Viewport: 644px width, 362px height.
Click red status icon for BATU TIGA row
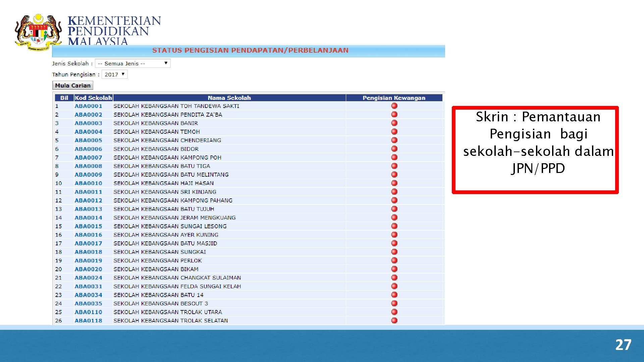click(x=394, y=166)
